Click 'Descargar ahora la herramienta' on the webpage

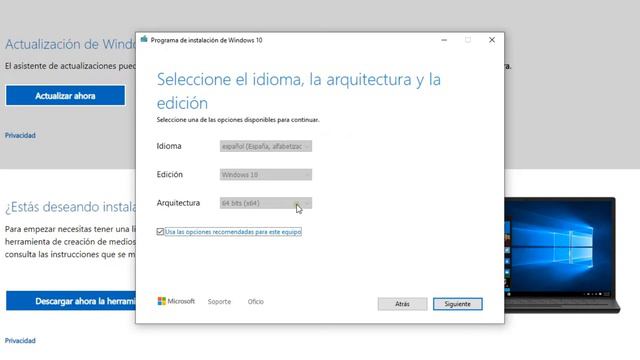(71, 301)
